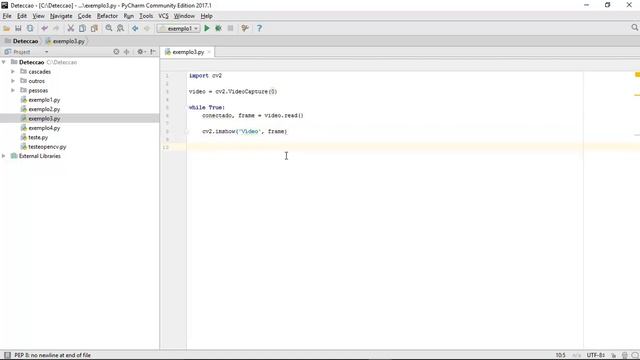Click the Stop square icon
Viewport: 640px width, 360px height.
[x=230, y=28]
